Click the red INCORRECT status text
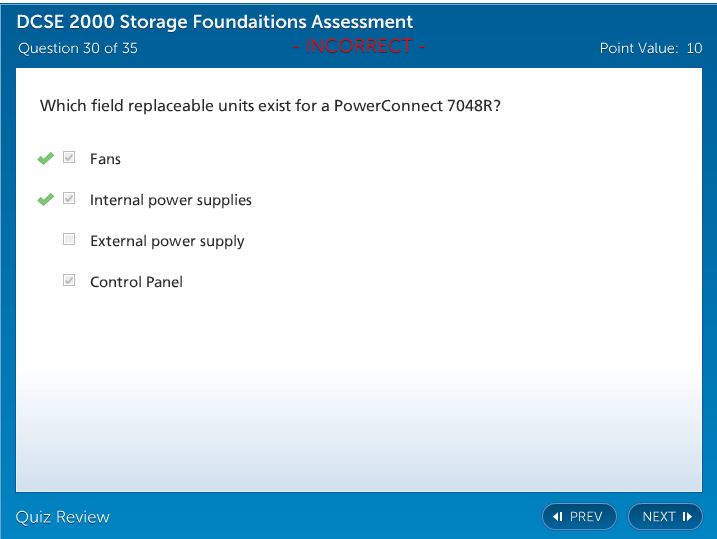The width and height of the screenshot is (717, 539). coord(359,46)
